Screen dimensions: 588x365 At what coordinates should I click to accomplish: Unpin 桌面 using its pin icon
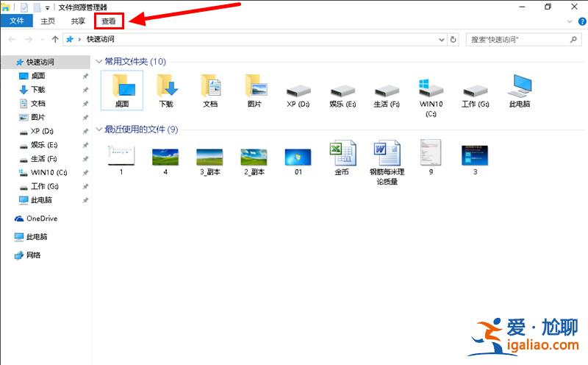click(x=85, y=77)
